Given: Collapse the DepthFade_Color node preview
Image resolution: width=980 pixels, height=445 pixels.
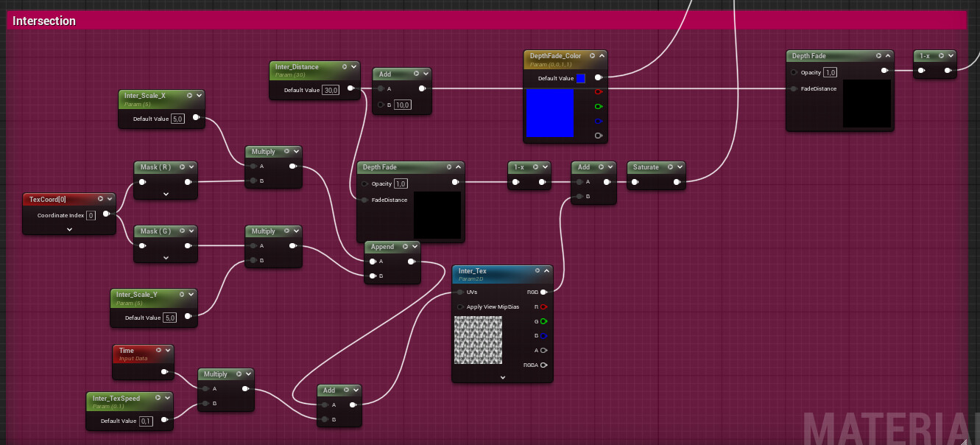Looking at the screenshot, I should [602, 56].
